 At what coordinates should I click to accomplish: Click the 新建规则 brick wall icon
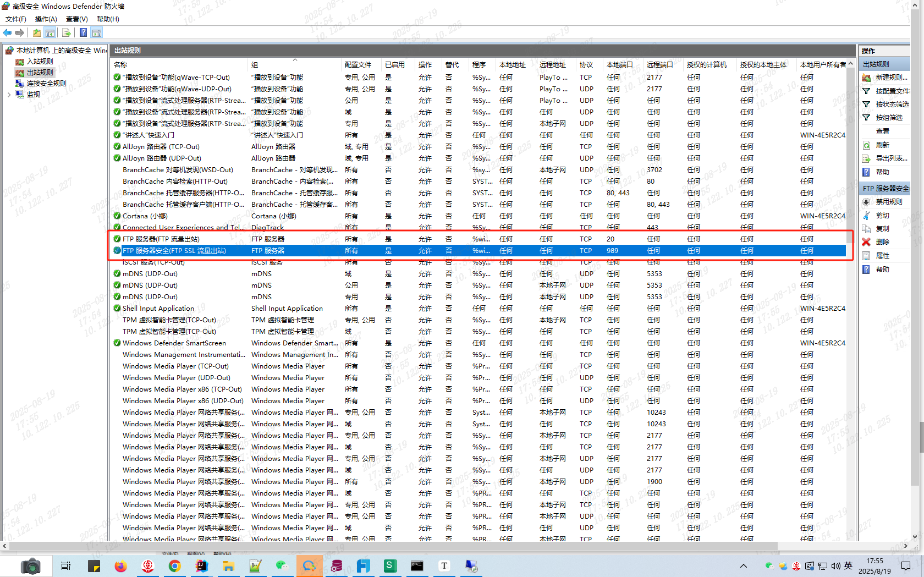click(866, 78)
